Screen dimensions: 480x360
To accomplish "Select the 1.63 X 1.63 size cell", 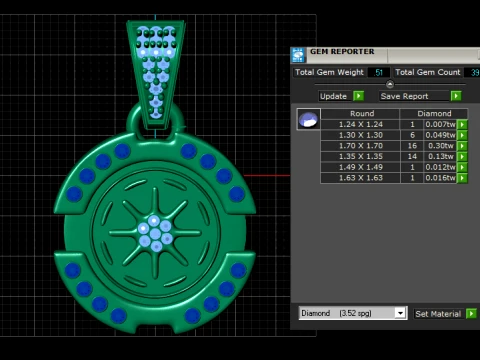I will click(360, 178).
